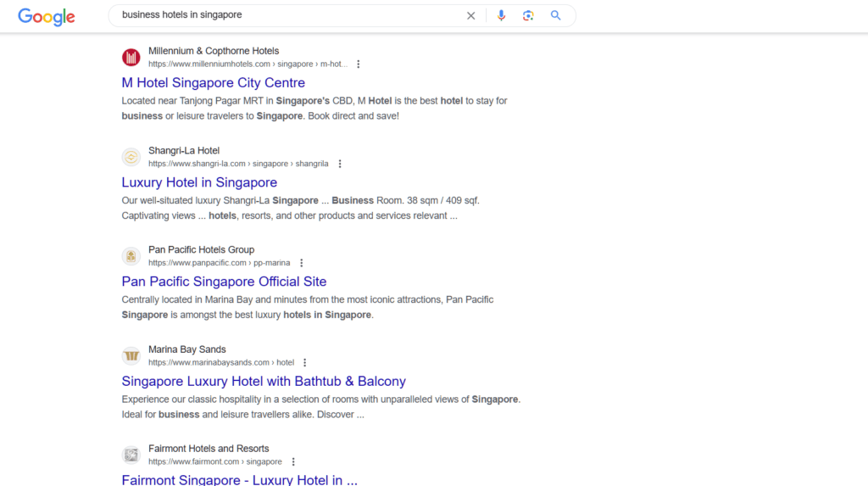Open Luxury Hotel in Singapore link
868x486 pixels.
[199, 182]
